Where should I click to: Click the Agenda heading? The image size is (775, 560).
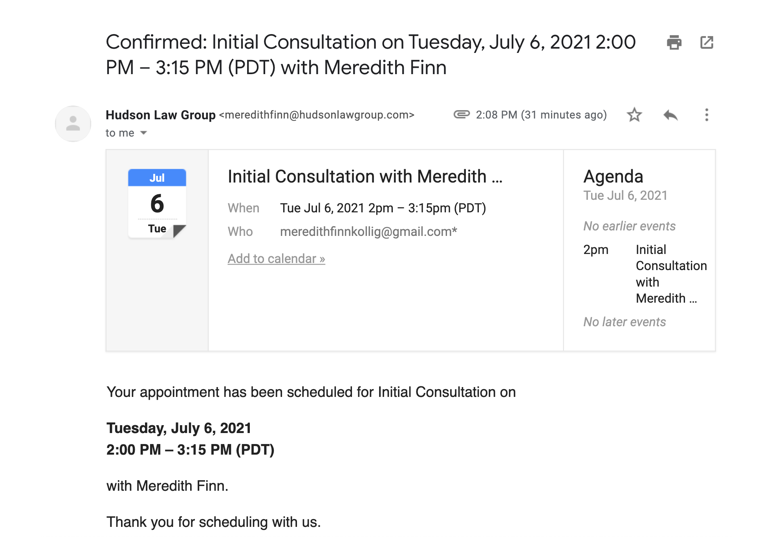click(613, 176)
